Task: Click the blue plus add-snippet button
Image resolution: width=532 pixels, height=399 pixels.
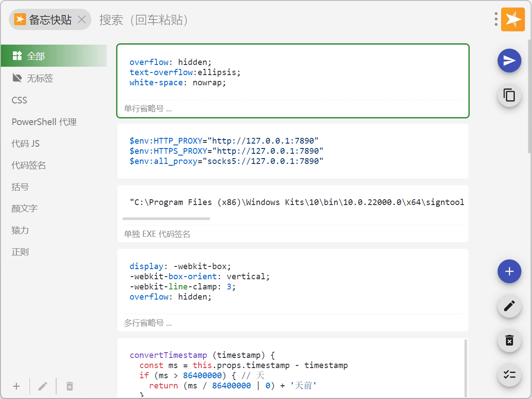Action: point(509,271)
